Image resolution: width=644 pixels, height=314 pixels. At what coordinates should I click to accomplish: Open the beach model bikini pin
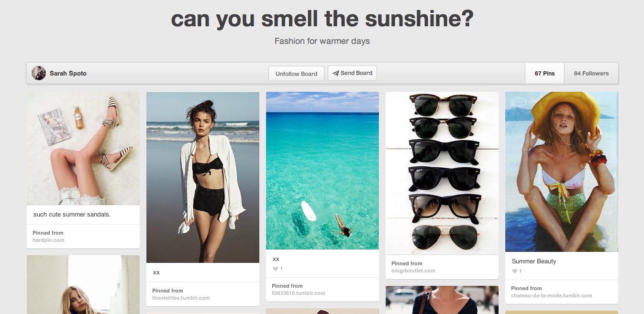[x=203, y=177]
